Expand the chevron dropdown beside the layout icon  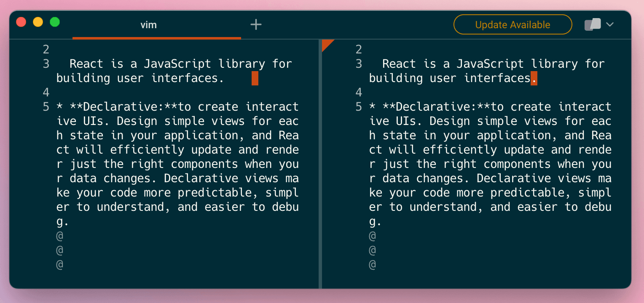click(x=609, y=25)
